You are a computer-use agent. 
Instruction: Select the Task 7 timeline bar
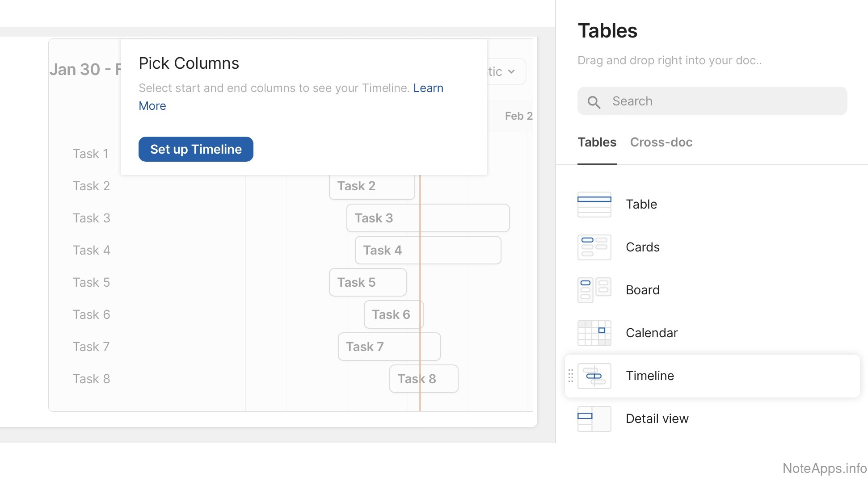(x=389, y=347)
